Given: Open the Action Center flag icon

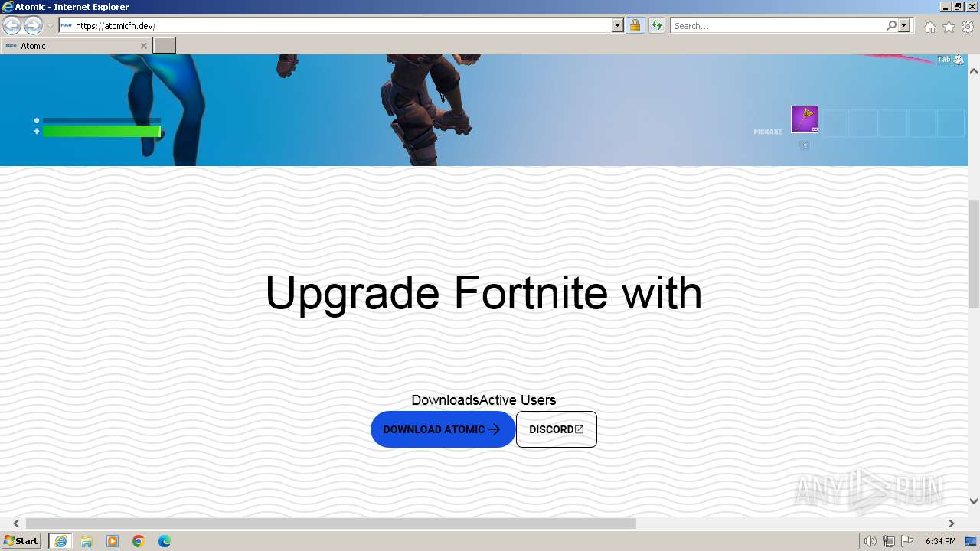Looking at the screenshot, I should pyautogui.click(x=907, y=541).
